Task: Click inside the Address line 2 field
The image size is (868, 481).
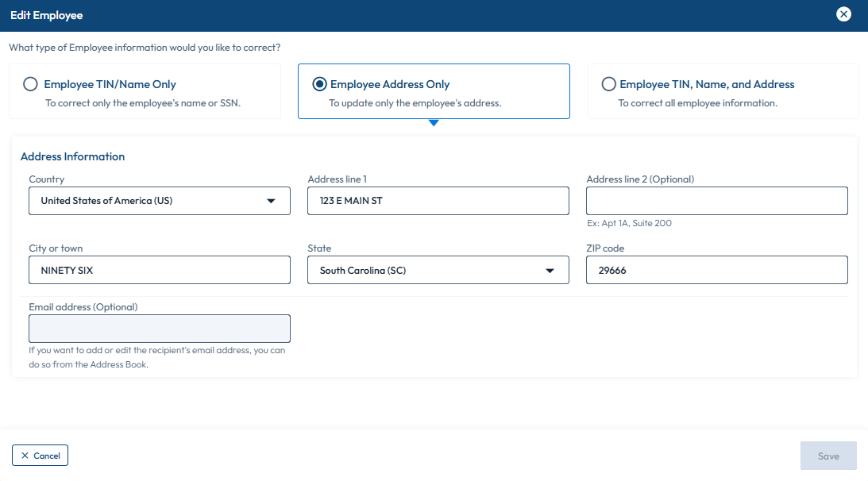Action: [716, 201]
